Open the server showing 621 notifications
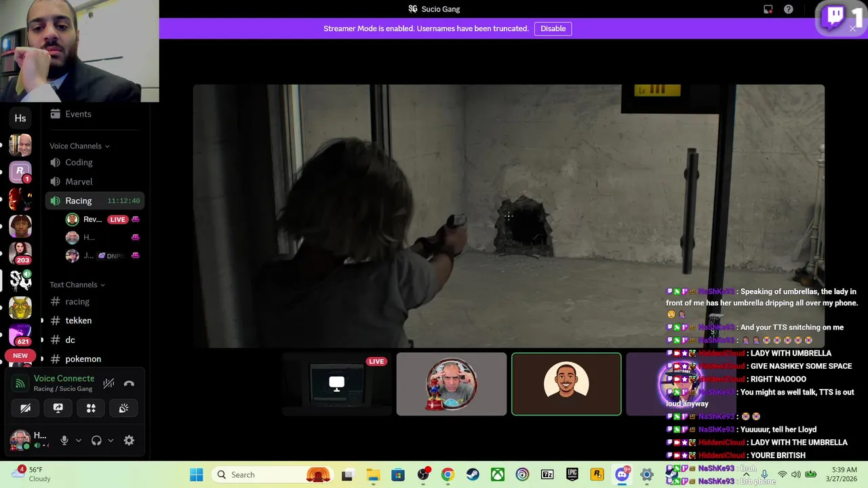The height and width of the screenshot is (488, 868). [20, 335]
